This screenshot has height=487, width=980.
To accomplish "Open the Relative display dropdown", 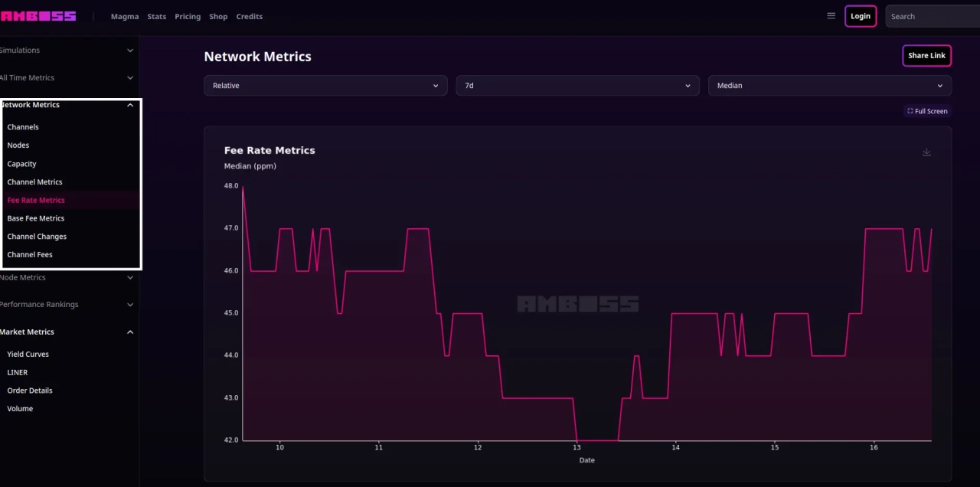I will pyautogui.click(x=325, y=85).
